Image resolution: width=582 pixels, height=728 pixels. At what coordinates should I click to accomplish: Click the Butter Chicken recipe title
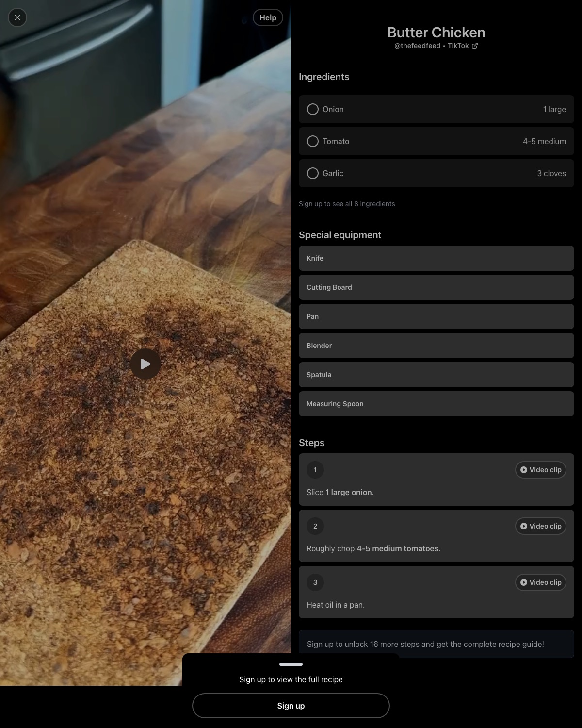pyautogui.click(x=436, y=33)
